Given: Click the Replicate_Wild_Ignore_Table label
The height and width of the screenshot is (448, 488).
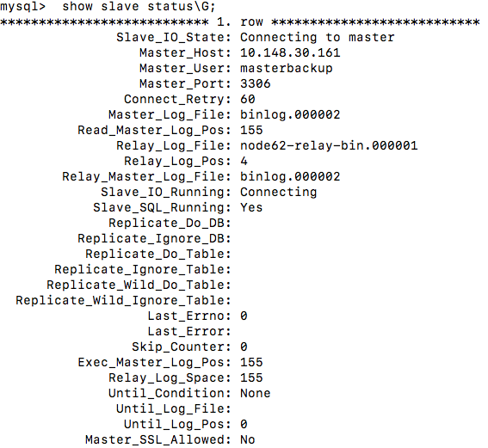Looking at the screenshot, I should pos(124,301).
